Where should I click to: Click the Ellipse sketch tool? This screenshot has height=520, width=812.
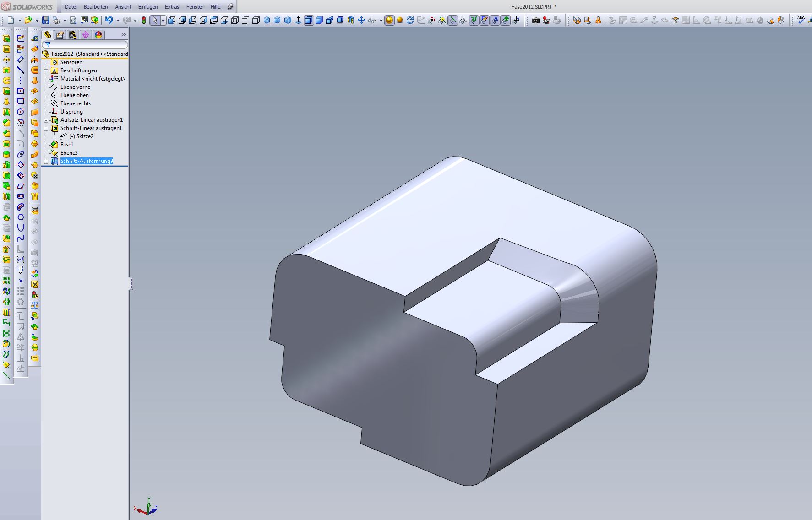click(21, 154)
